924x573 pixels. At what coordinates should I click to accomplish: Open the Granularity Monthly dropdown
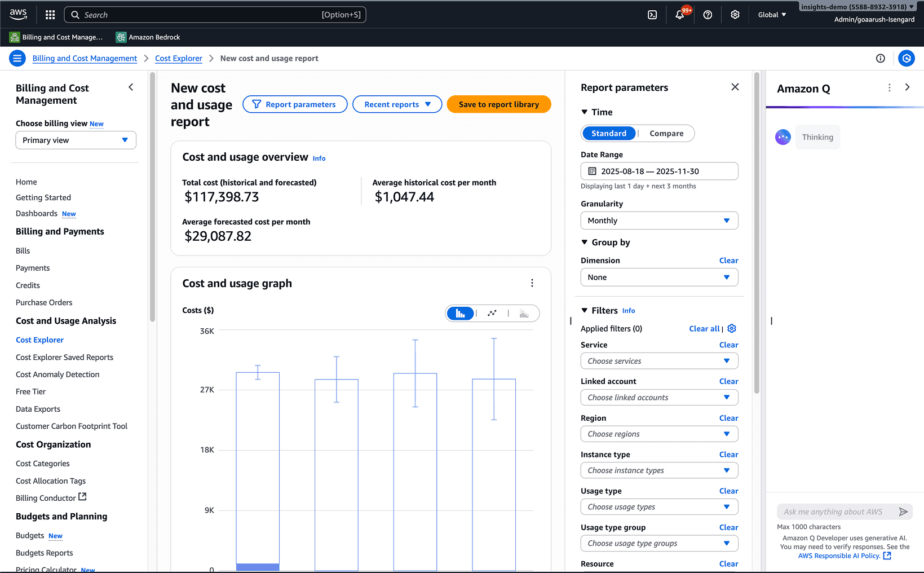click(x=659, y=221)
